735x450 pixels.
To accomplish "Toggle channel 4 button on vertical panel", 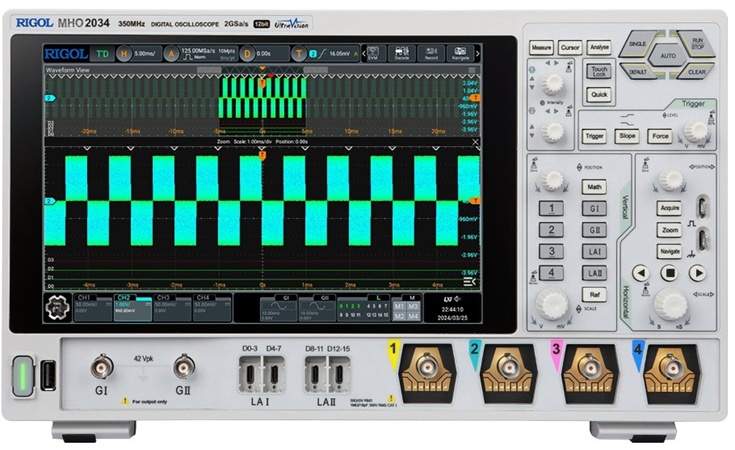I will click(x=551, y=273).
